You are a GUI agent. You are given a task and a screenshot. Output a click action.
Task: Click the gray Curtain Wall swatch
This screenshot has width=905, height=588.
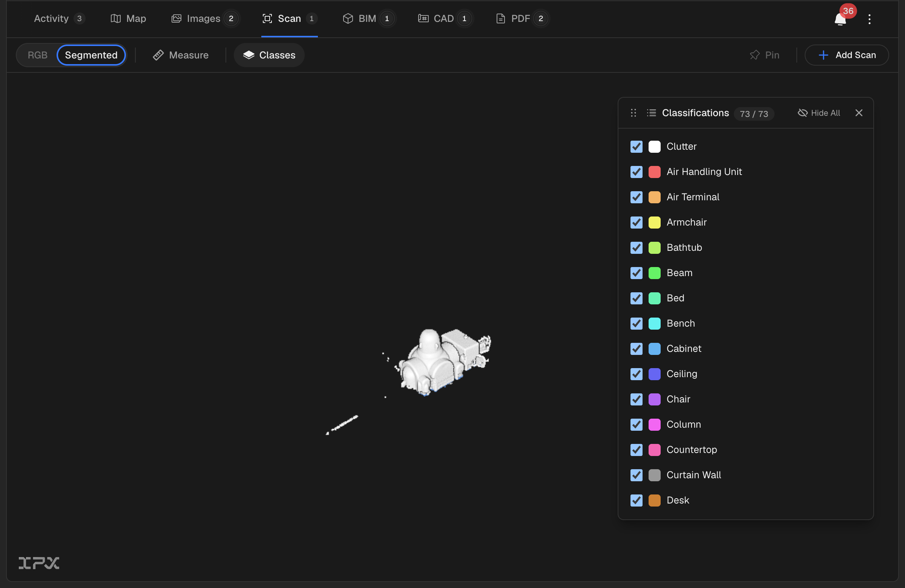[x=654, y=475]
